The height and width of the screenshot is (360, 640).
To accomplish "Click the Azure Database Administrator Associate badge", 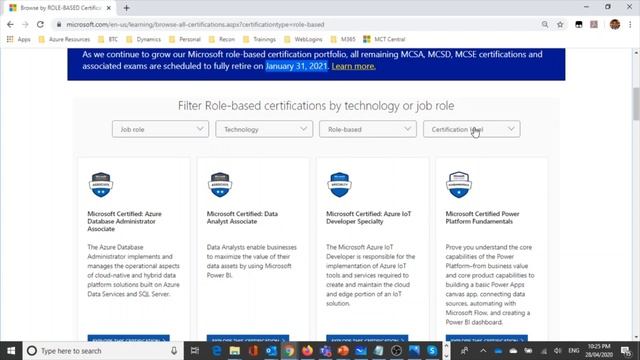I will (x=101, y=184).
